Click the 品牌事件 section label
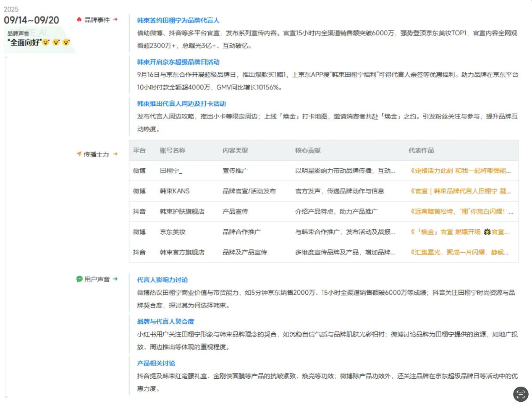 [x=97, y=20]
